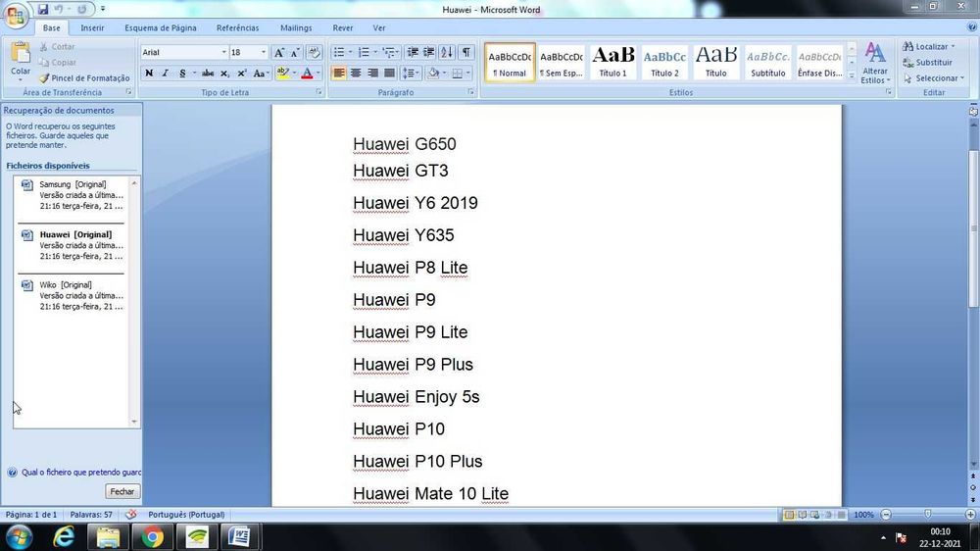Viewport: 980px width, 551px height.
Task: Apply the Título 1 style
Action: tap(613, 62)
